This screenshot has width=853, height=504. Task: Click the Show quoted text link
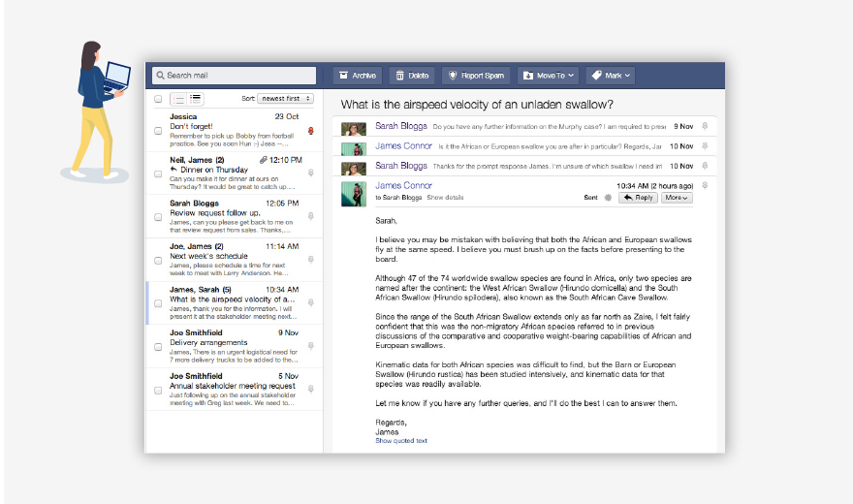coord(401,441)
